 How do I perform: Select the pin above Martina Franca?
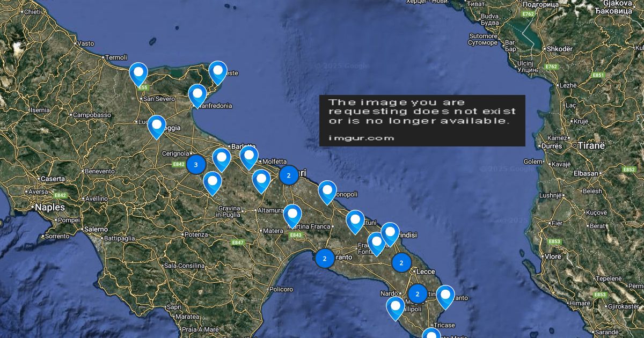(x=292, y=215)
